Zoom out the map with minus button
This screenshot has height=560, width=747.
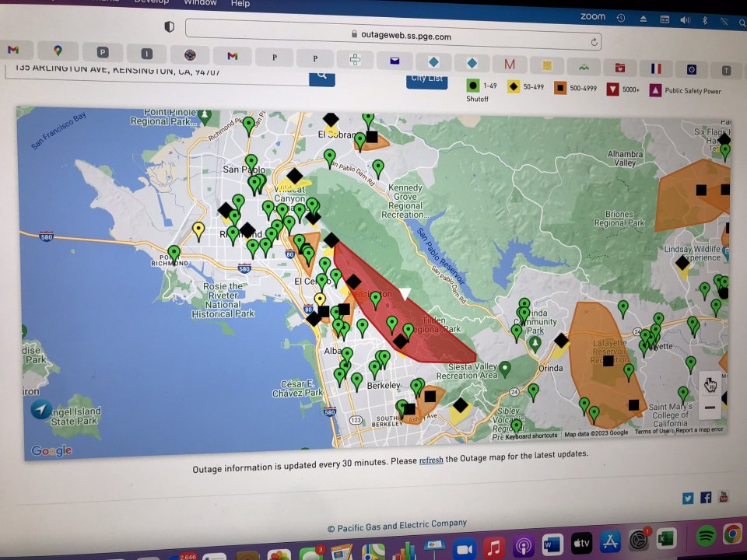(710, 408)
